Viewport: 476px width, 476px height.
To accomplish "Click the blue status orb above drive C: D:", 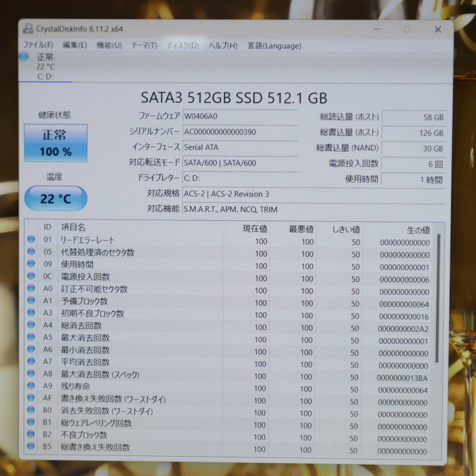I will click(x=24, y=57).
